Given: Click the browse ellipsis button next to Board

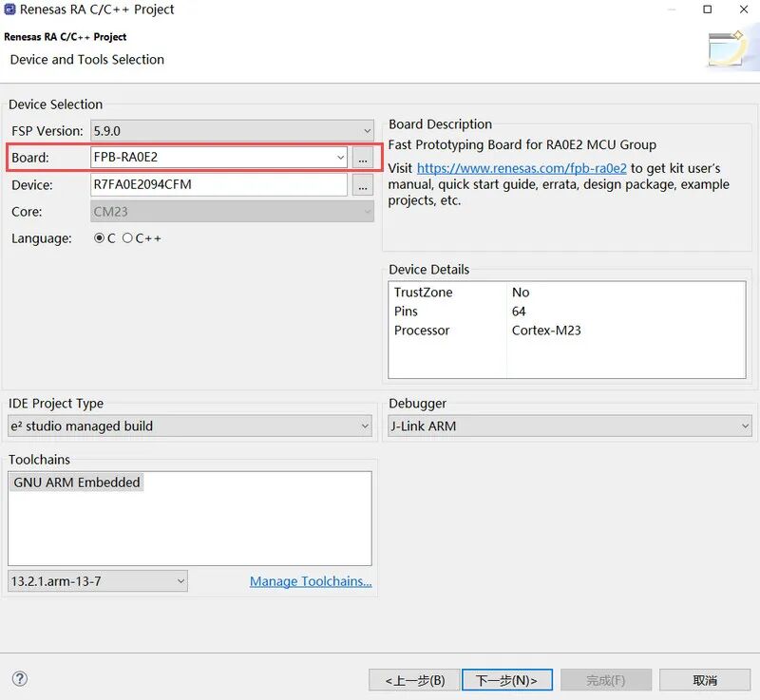Looking at the screenshot, I should click(363, 158).
